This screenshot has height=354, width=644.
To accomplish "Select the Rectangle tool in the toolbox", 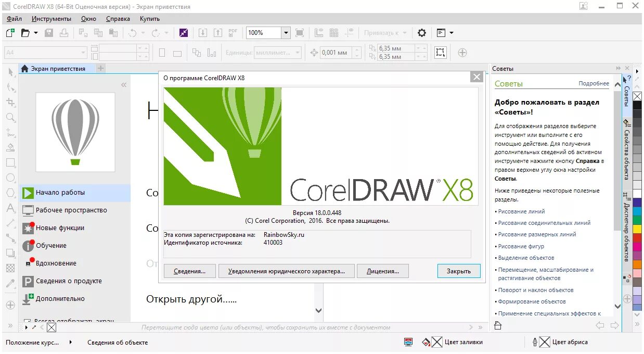I will click(x=10, y=162).
